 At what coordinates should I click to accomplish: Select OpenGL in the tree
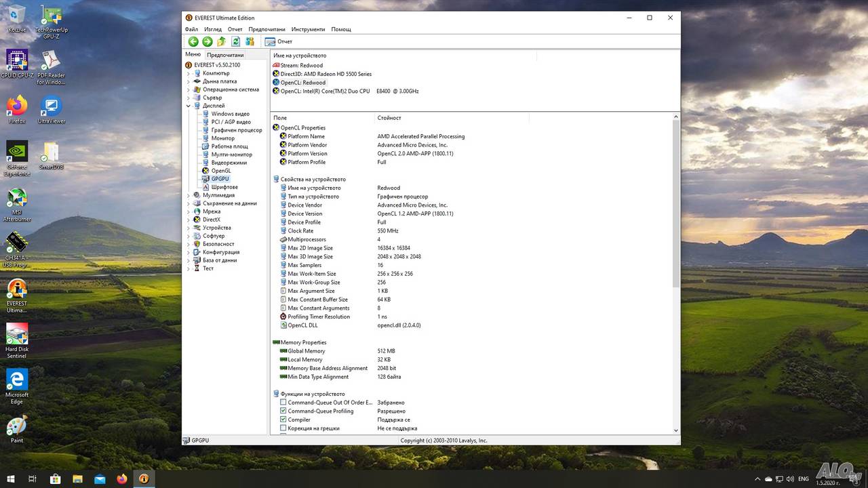(221, 171)
